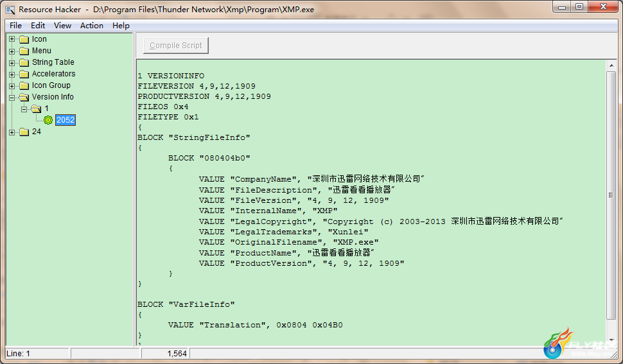Expand the Menu tree node
Screen dimensions: 623x364
coord(12,51)
